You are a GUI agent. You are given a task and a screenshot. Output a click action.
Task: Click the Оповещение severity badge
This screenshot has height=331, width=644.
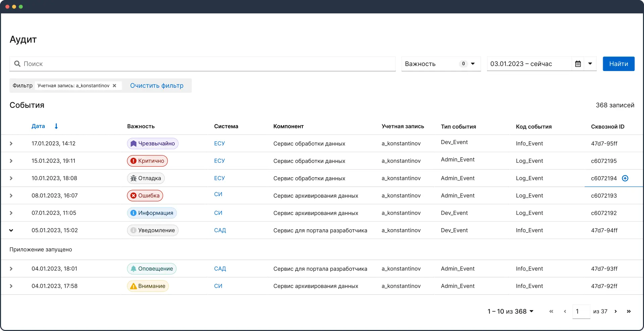click(152, 269)
